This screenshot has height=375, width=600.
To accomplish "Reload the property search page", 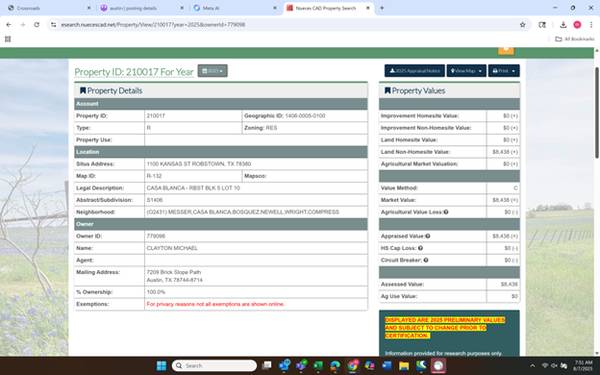I will (x=37, y=24).
